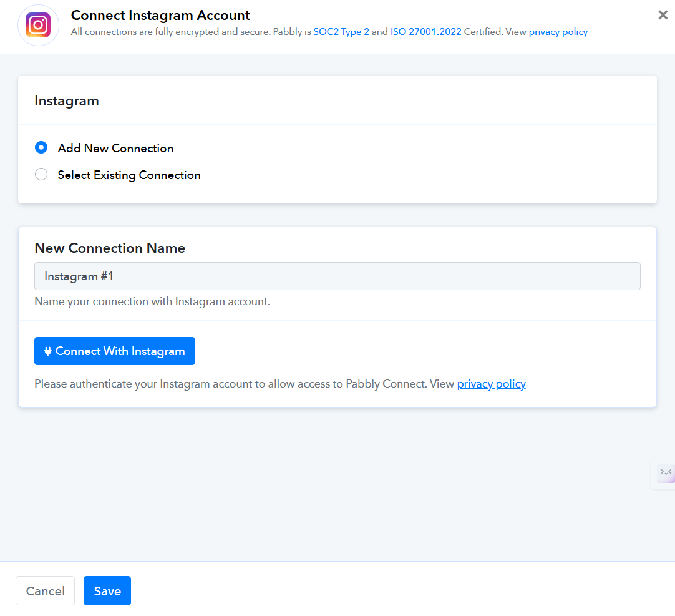The height and width of the screenshot is (616, 675).
Task: Open the ISO 27001:2022 link
Action: point(425,32)
